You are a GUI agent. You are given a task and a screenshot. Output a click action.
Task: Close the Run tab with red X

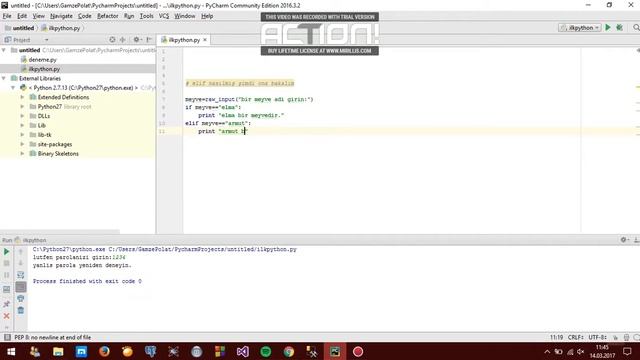pyautogui.click(x=7, y=316)
